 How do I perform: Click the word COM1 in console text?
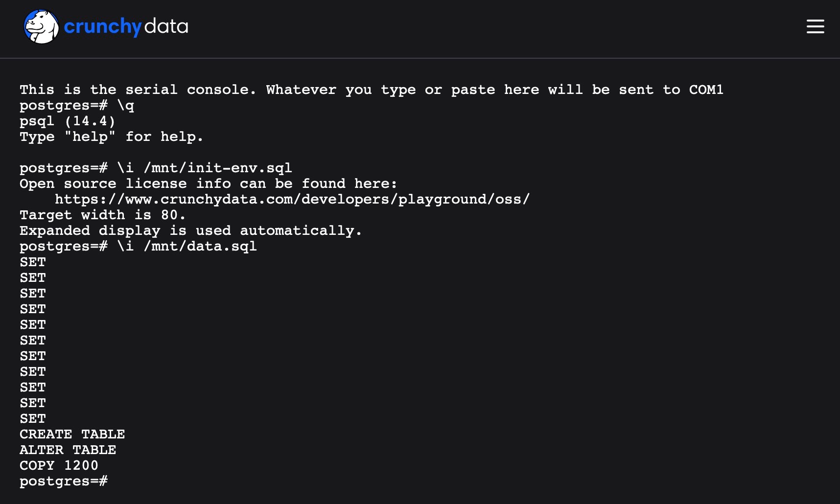706,90
